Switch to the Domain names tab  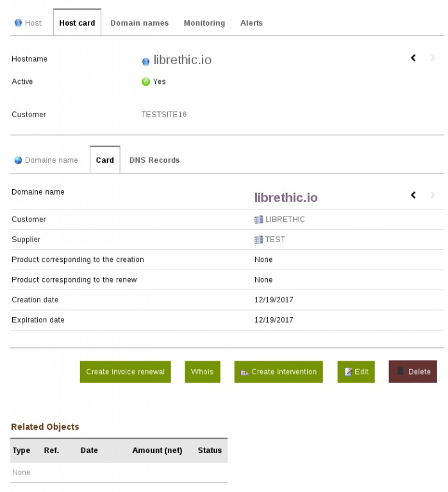(x=139, y=23)
